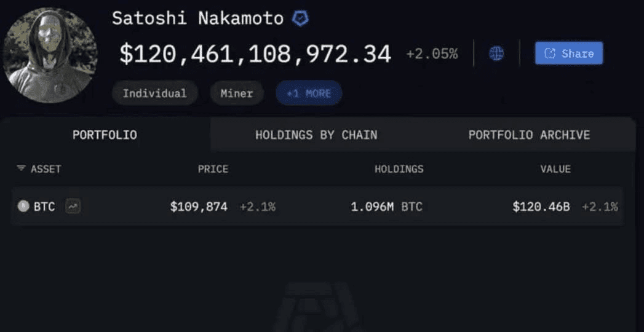Screen dimensions: 644x332
Task: Click the 1.096M BTC holdings amount
Action: pos(386,207)
